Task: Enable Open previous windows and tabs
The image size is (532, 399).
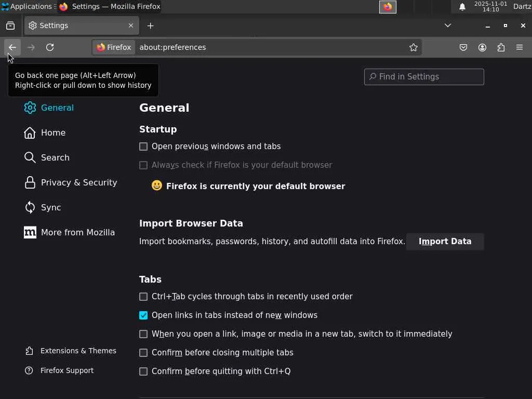Action: 143,147
